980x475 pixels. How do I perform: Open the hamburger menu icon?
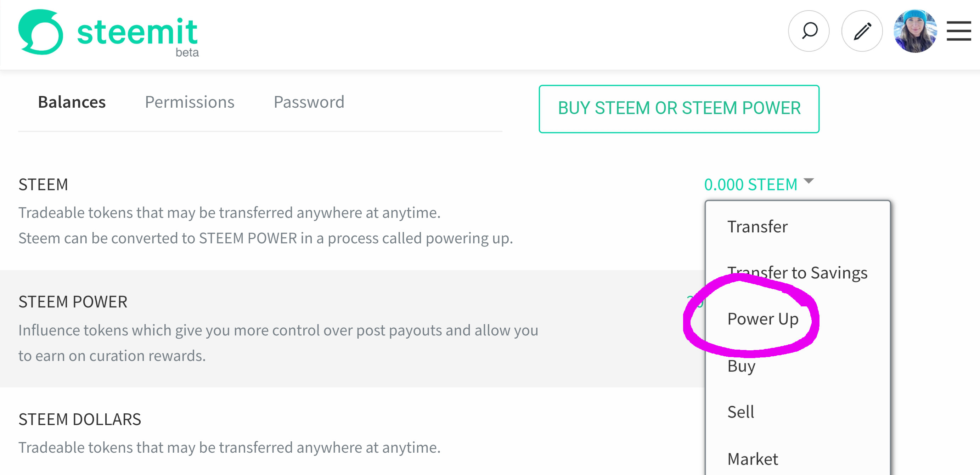click(959, 31)
